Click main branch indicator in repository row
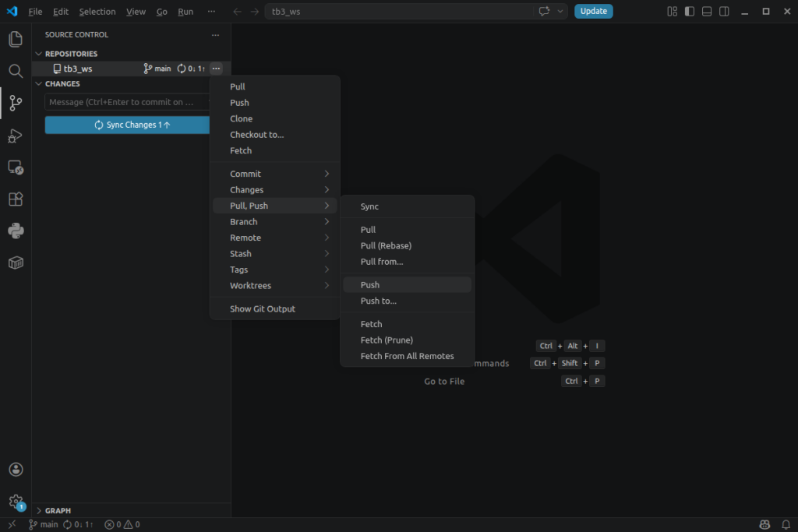Screen dimensions: 798x532 pos(157,68)
